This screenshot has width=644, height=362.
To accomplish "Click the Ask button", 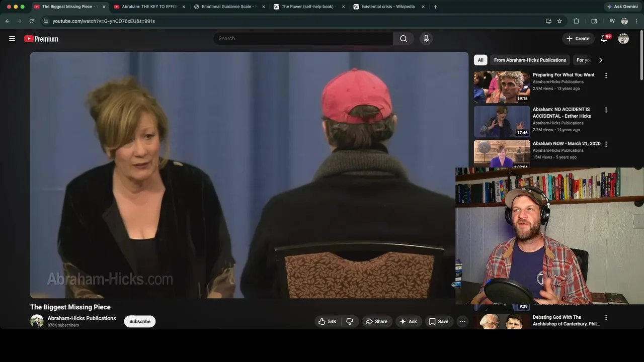I will coord(408,322).
